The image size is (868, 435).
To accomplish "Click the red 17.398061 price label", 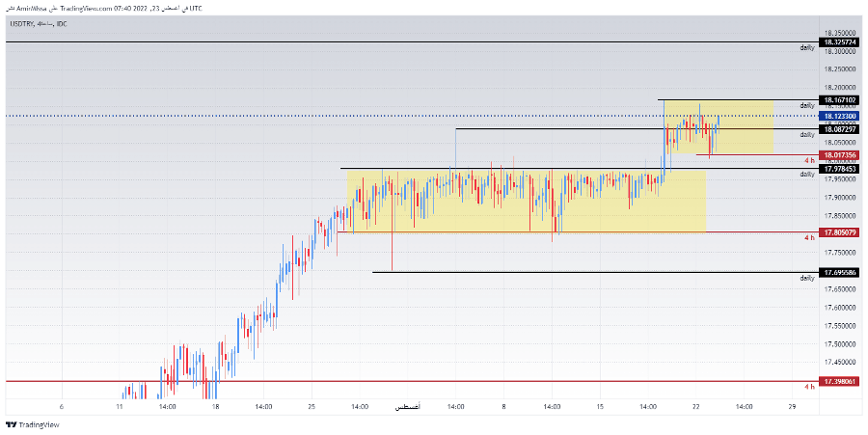I will (840, 382).
